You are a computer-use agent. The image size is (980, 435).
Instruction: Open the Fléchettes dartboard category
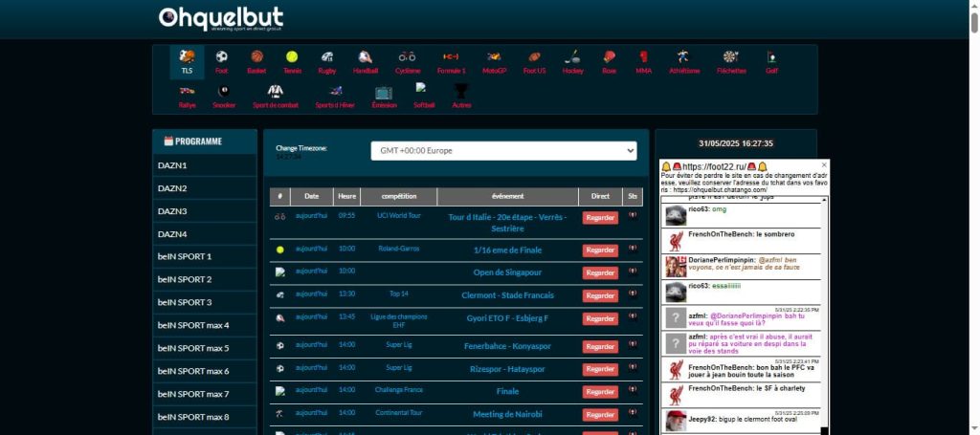click(x=731, y=56)
